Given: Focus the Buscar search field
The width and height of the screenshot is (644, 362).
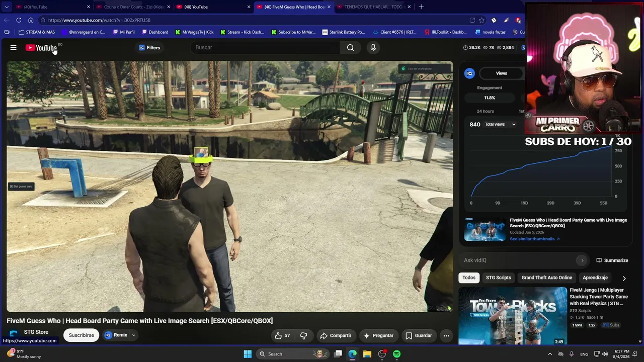Looking at the screenshot, I should (x=265, y=47).
